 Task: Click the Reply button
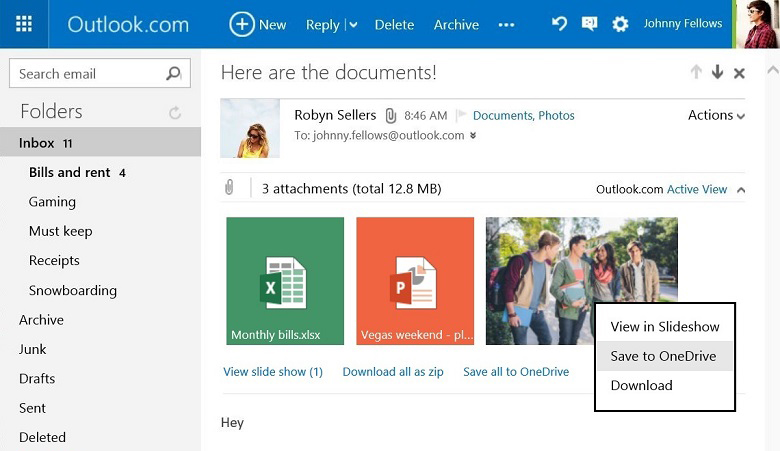coord(322,25)
